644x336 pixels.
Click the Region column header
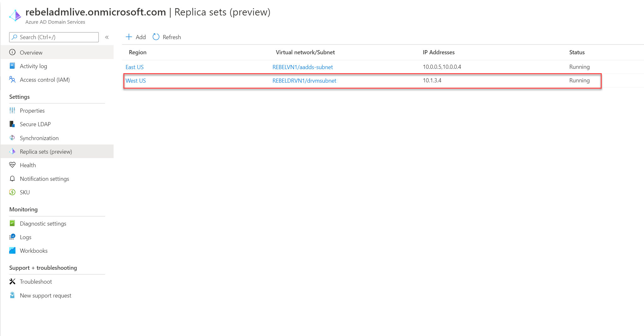138,52
